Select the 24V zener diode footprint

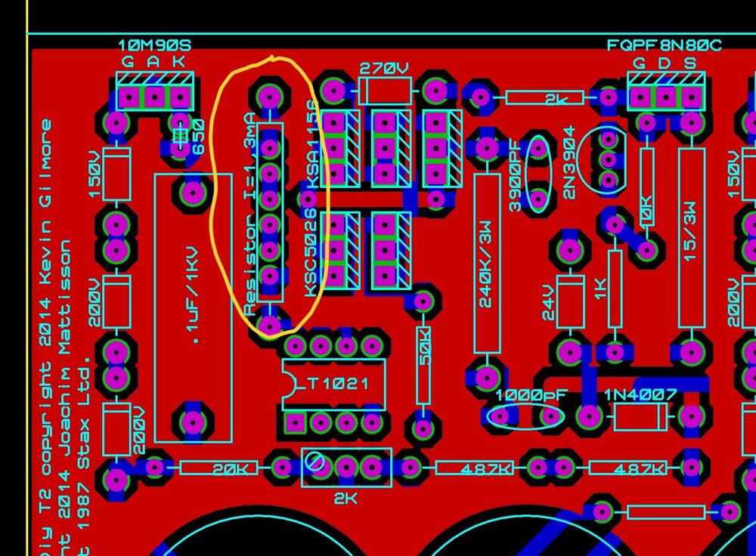[x=572, y=302]
